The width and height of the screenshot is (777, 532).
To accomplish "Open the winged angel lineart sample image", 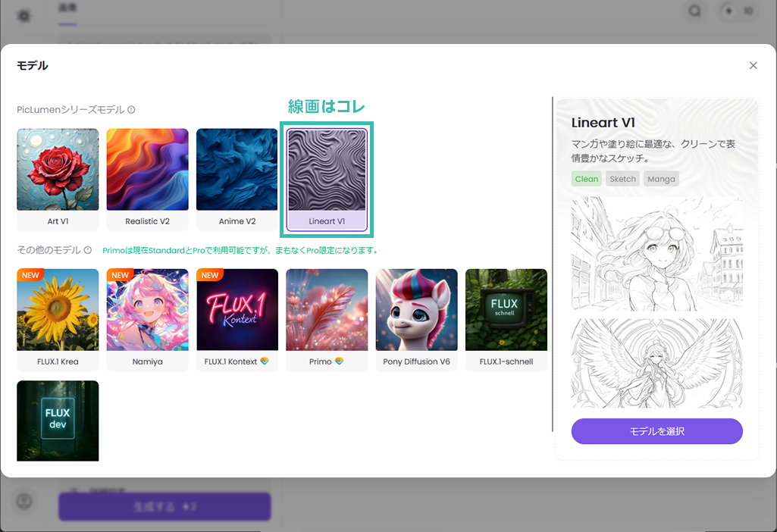I will tap(656, 363).
